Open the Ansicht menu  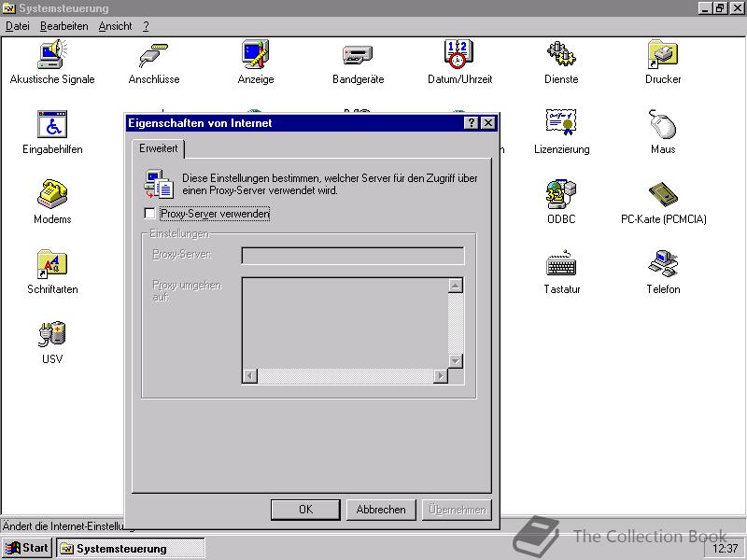[115, 26]
